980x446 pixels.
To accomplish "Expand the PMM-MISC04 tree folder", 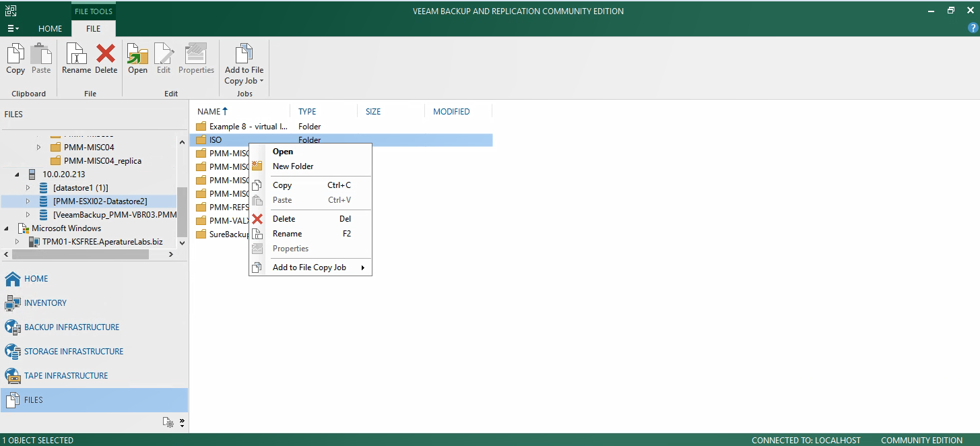I will tap(38, 148).
